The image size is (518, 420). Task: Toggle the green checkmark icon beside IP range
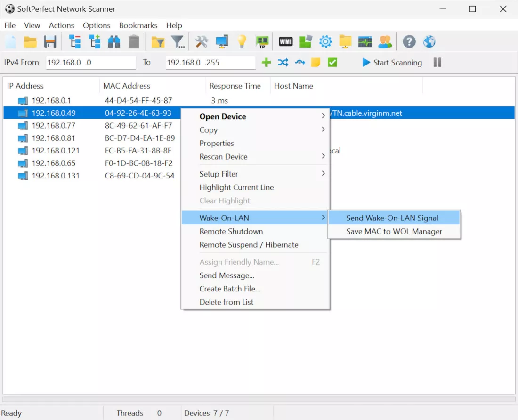point(332,63)
